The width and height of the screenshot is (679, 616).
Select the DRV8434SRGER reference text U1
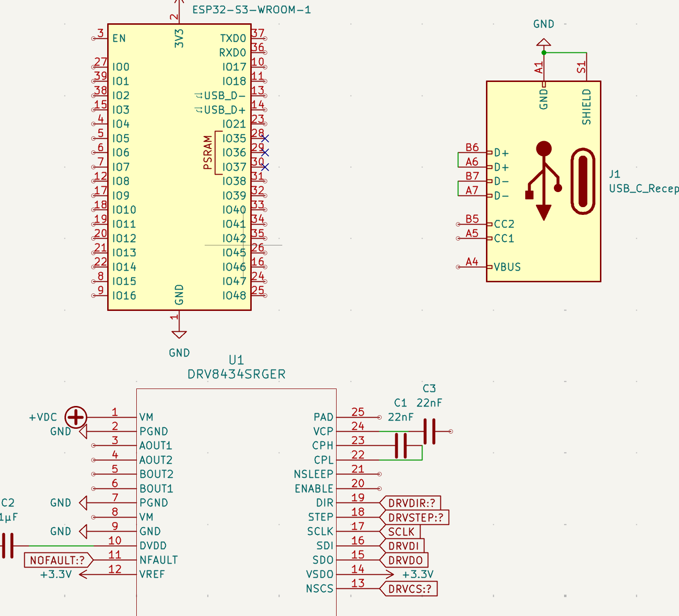236,360
